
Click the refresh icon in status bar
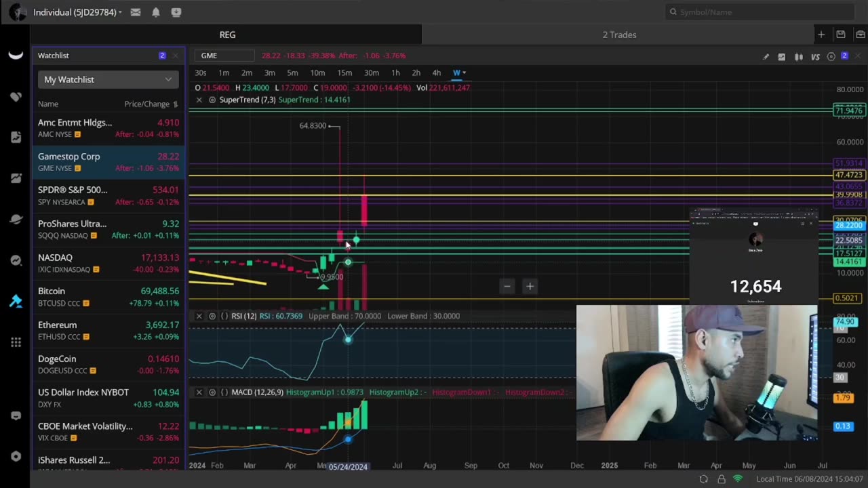(703, 479)
